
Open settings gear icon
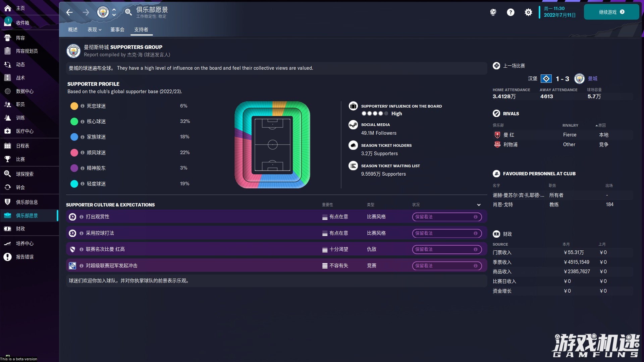528,12
